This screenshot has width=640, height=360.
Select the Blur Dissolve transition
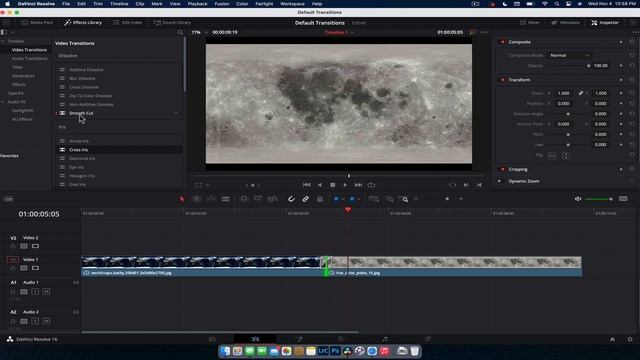pos(82,78)
